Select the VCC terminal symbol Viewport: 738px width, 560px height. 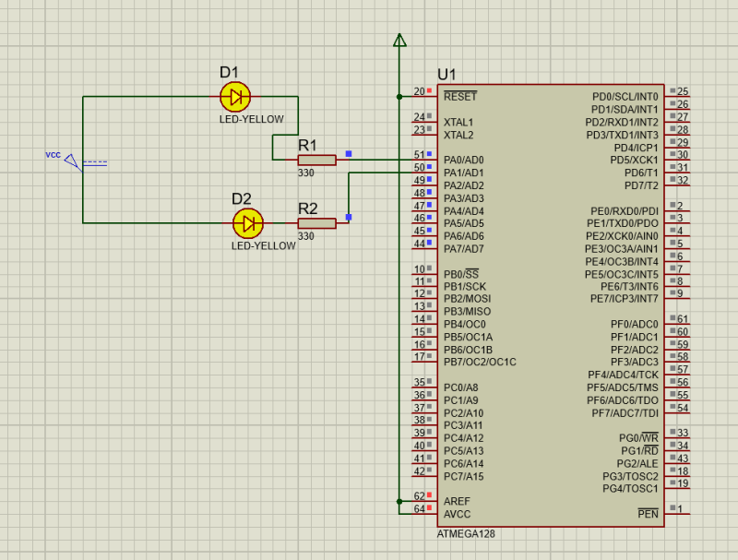72,161
